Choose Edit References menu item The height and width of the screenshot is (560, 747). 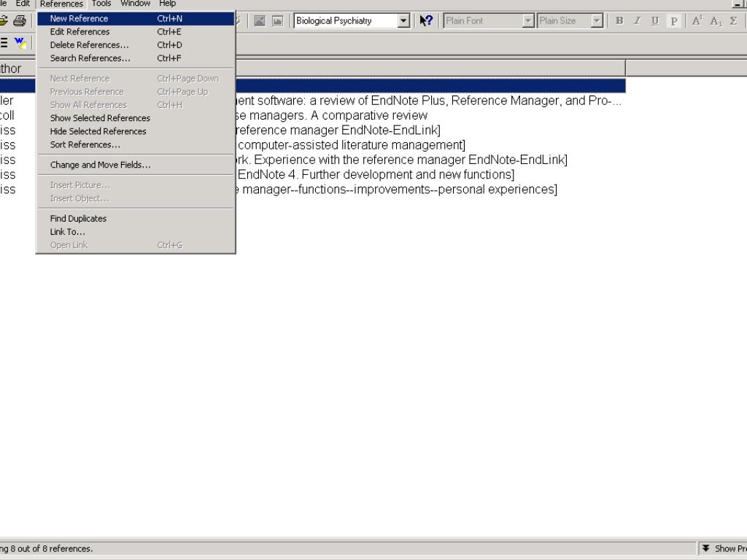coord(136,32)
